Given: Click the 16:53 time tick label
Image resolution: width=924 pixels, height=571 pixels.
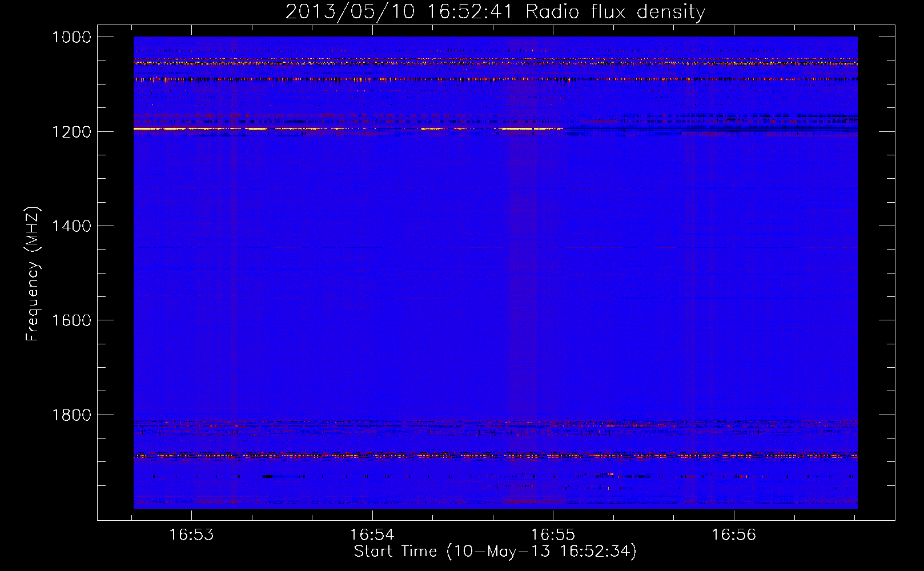Looking at the screenshot, I should tap(192, 535).
